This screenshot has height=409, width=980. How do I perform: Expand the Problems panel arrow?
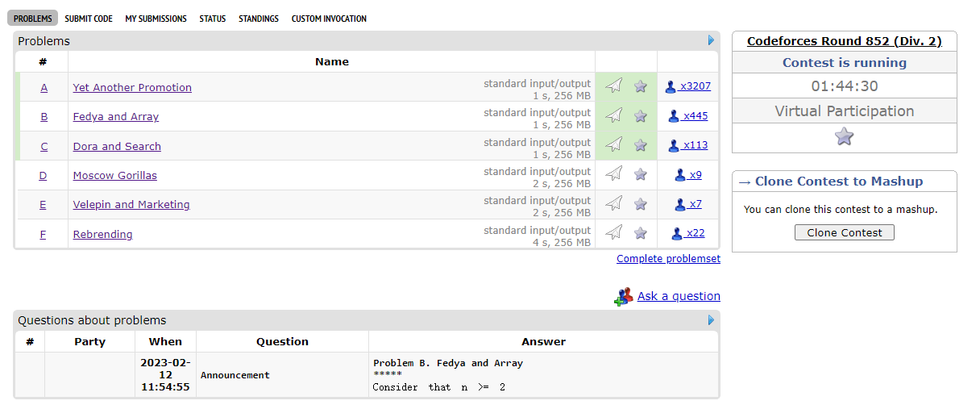(711, 40)
